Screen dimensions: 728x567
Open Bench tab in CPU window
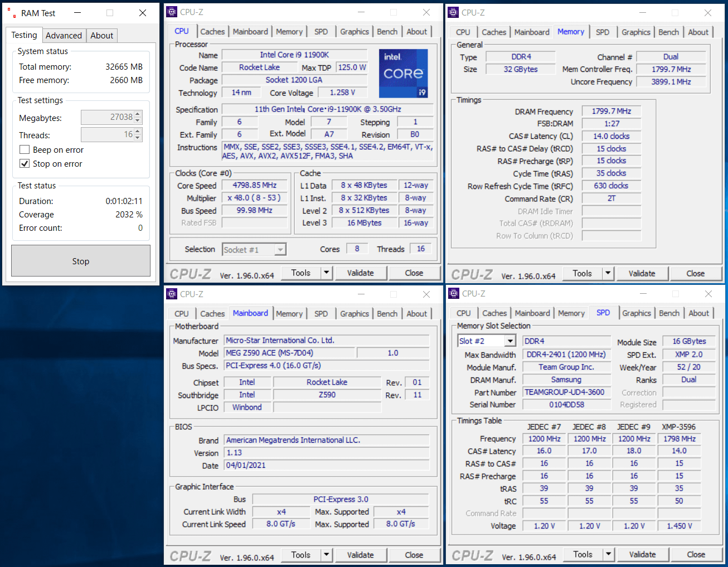[x=387, y=32]
